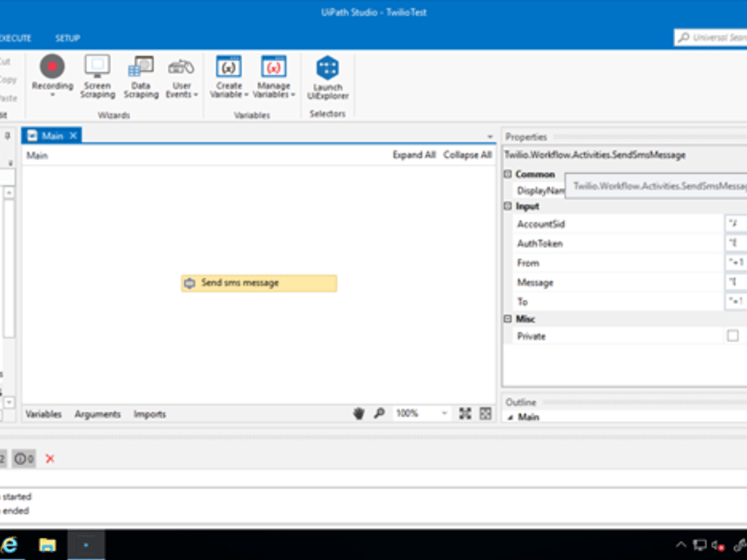The width and height of the screenshot is (747, 560).
Task: Open the network icon in system tray
Action: point(700,545)
